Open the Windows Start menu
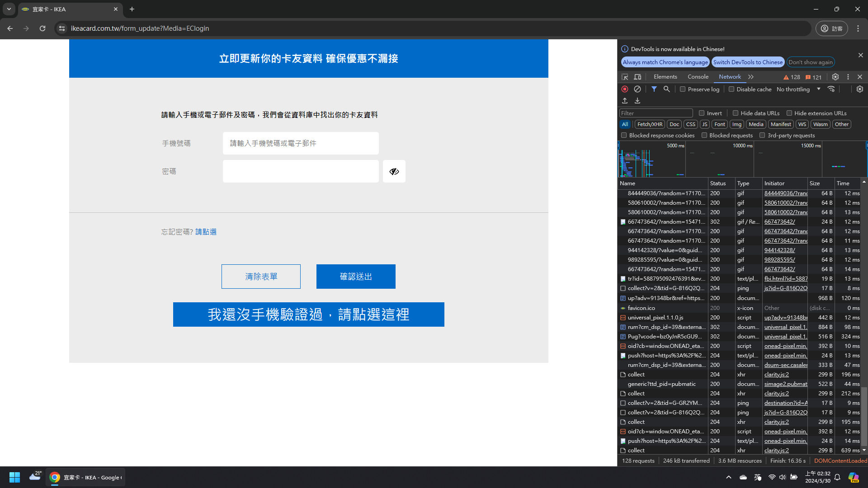 coord(14,477)
